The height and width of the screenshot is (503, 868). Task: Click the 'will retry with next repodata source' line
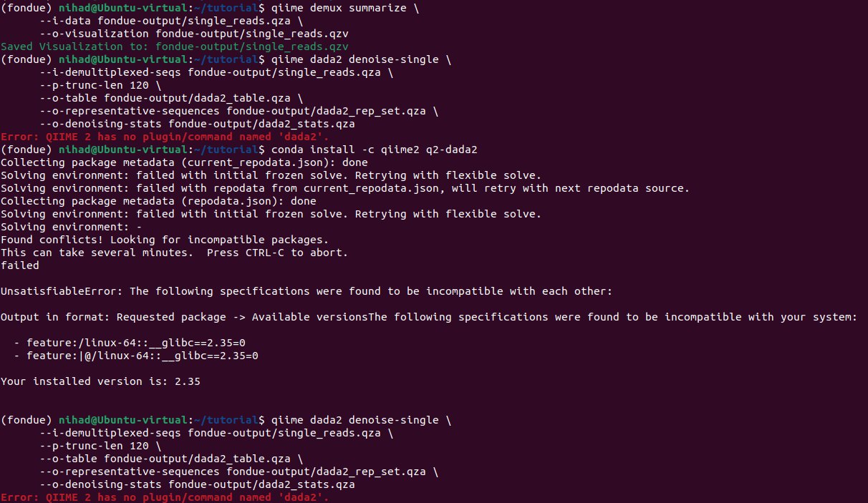344,188
